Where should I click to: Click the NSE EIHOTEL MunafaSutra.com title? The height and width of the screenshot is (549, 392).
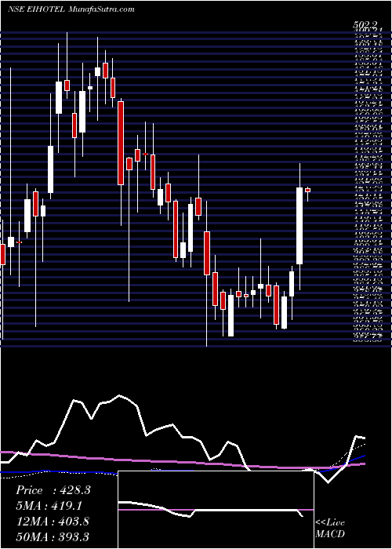71,9
